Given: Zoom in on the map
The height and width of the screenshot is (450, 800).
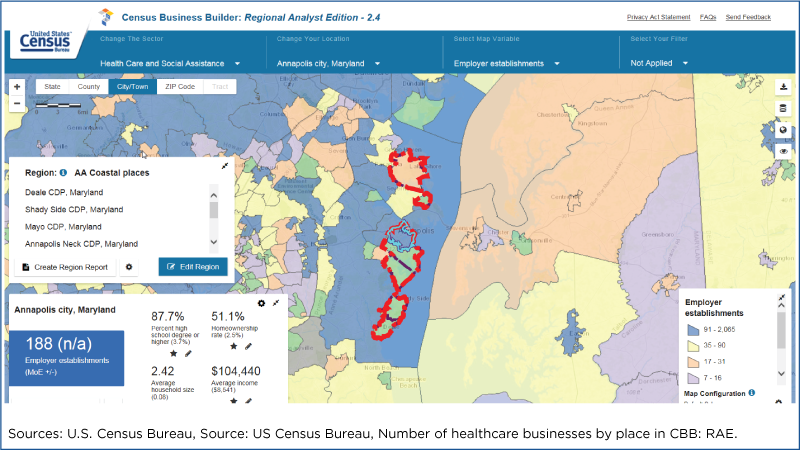Looking at the screenshot, I should [x=17, y=87].
